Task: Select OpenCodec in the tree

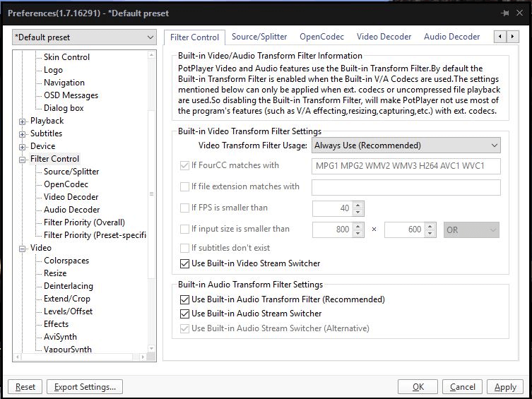Action: point(66,184)
